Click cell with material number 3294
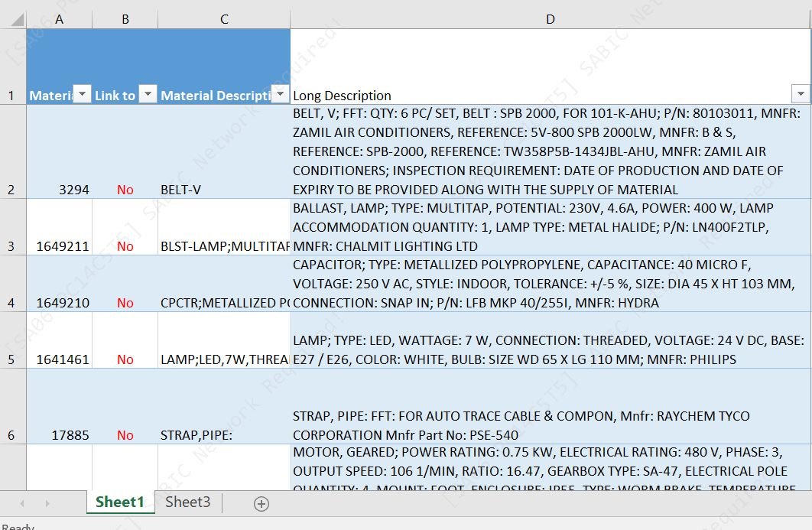Viewport: 812px width, 530px height. (59, 151)
